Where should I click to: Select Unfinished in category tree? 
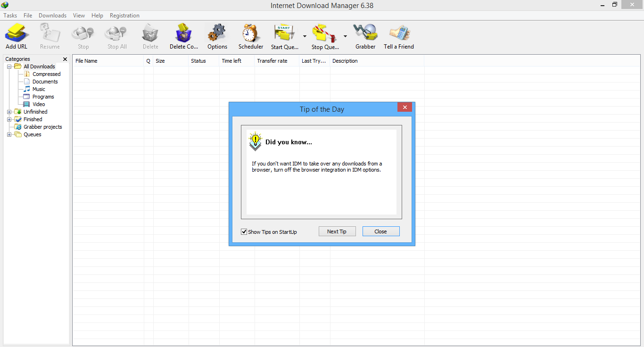35,112
